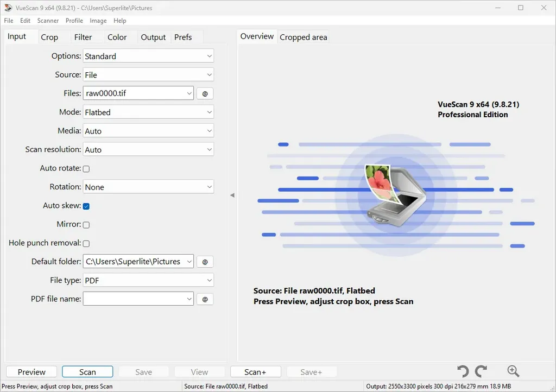Image resolution: width=556 pixels, height=392 pixels.
Task: Click the zoom in magnifier icon
Action: pos(513,371)
